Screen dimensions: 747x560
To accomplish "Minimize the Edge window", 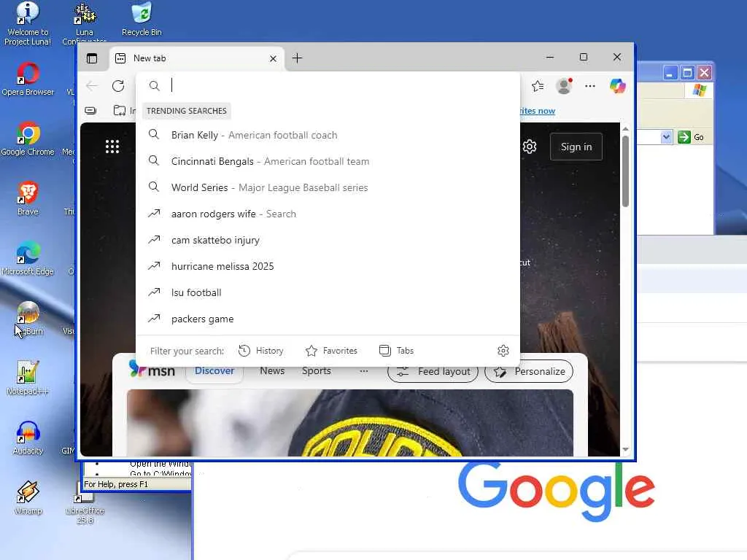I will click(x=550, y=57).
